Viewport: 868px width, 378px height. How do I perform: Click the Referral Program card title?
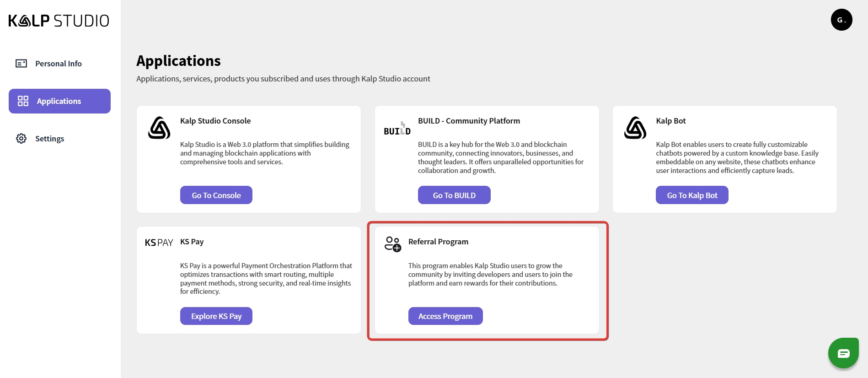tap(438, 242)
